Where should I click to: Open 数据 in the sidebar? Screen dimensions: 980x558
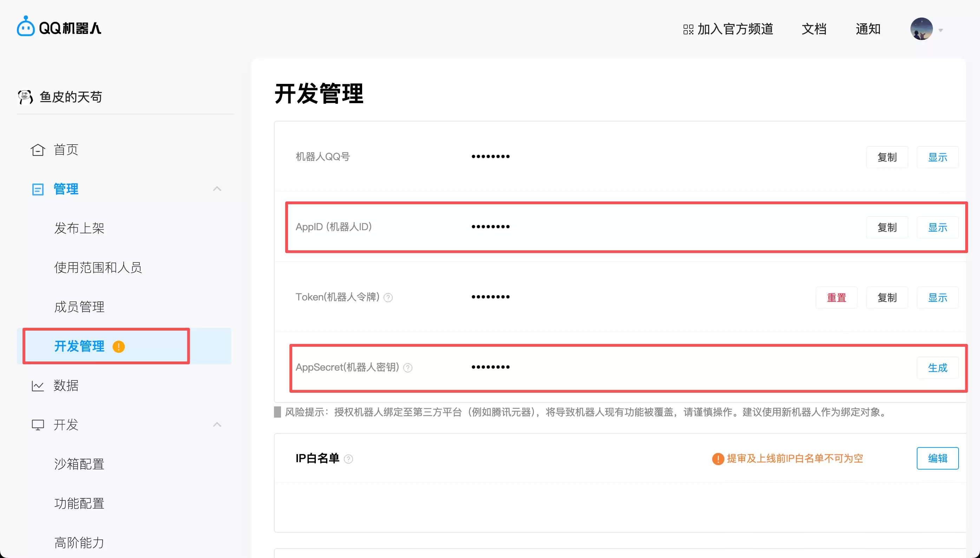pyautogui.click(x=66, y=385)
